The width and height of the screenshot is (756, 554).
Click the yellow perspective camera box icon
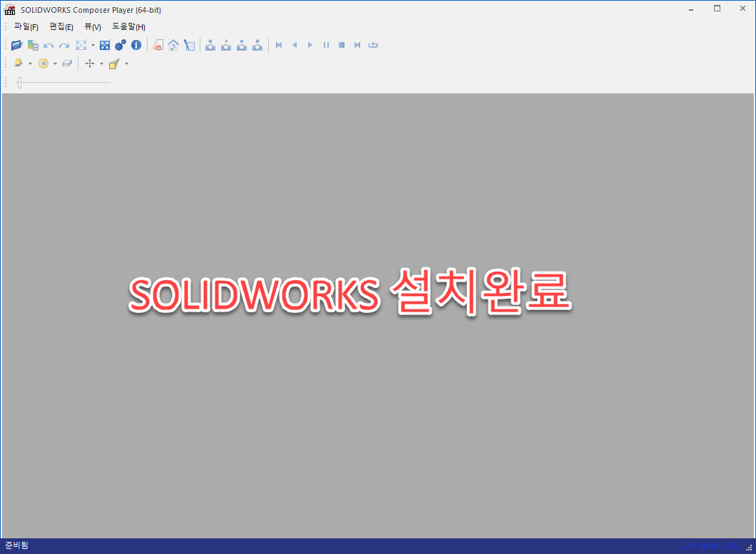click(114, 63)
